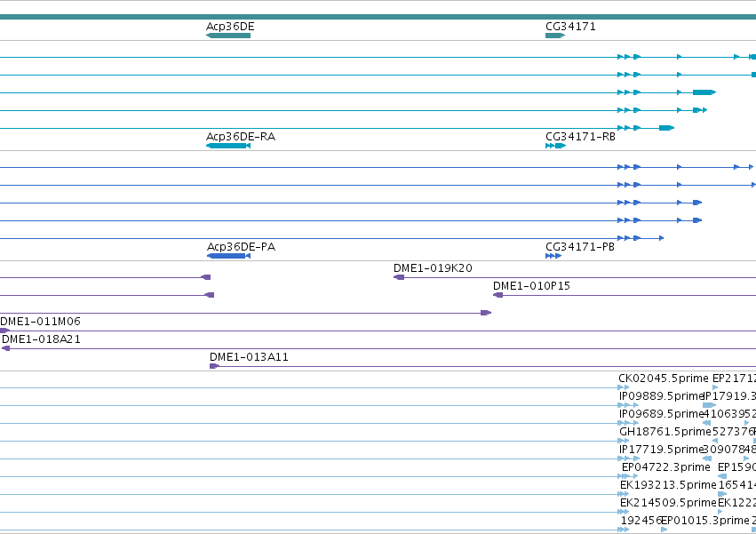This screenshot has height=534, width=756.
Task: Click the CG34171 gene arrow glyph
Action: (555, 36)
